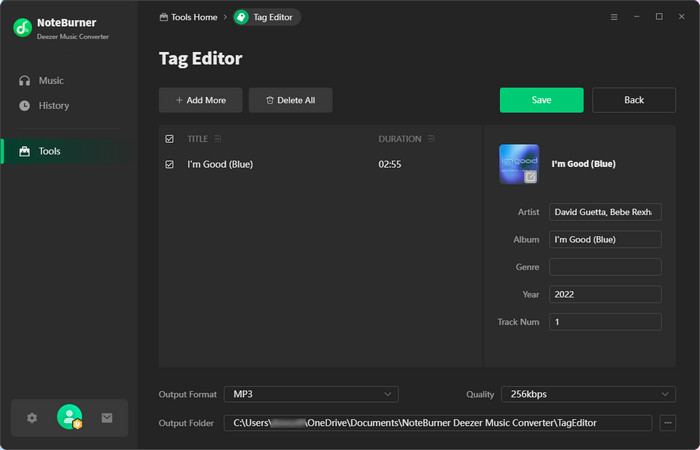Click the Artist input field
Screen dimensions: 700x450
click(605, 212)
